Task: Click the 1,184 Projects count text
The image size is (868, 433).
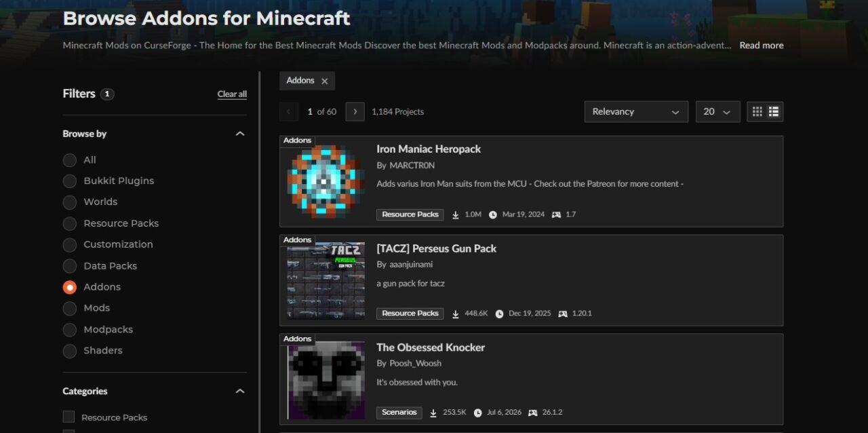Action: 397,112
